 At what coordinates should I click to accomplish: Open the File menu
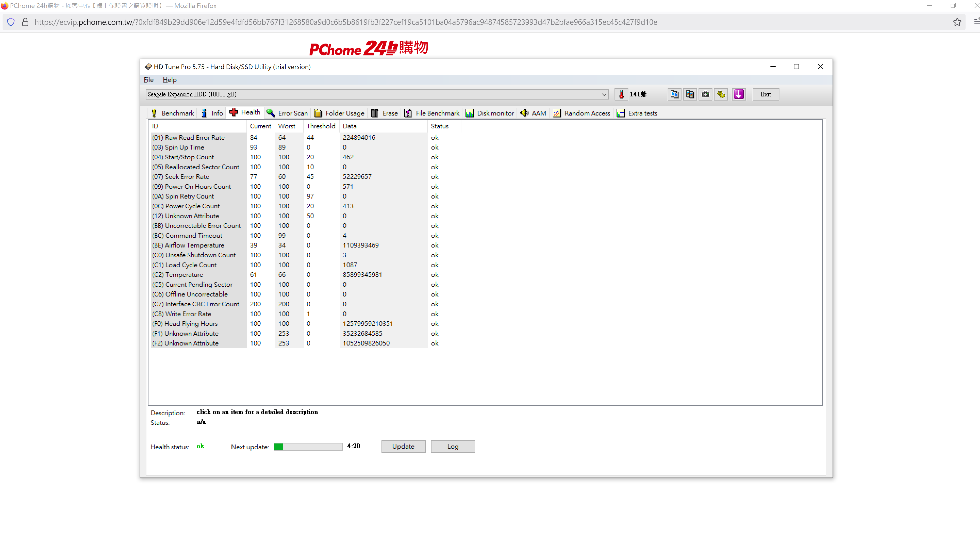point(148,79)
